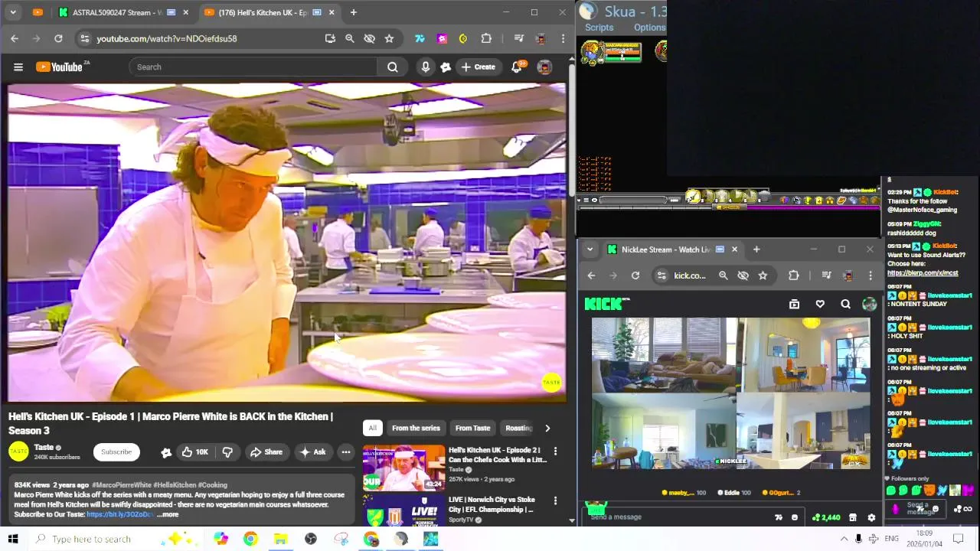The width and height of the screenshot is (980, 551).
Task: Open Kick channel points shop icon
Action: click(x=852, y=517)
